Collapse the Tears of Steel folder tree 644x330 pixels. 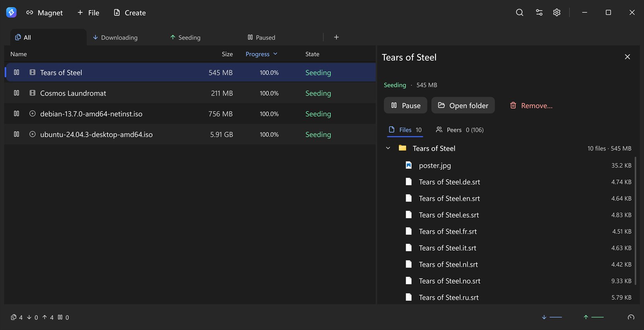pyautogui.click(x=388, y=148)
